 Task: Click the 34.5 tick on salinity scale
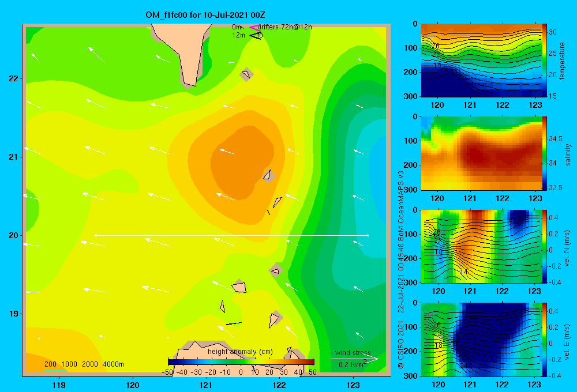(x=555, y=138)
